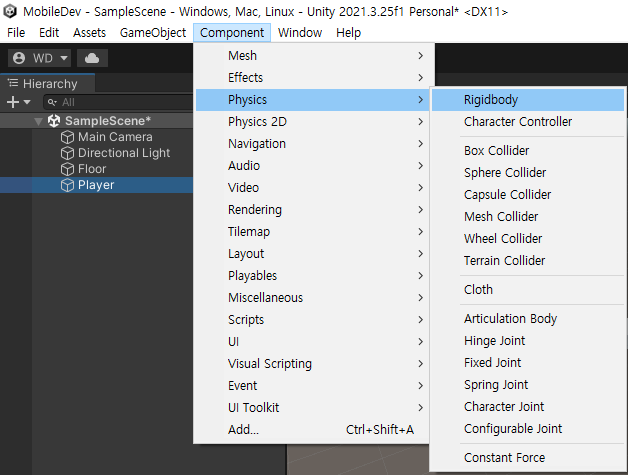Screen dimensions: 628x475
Task: Collapse the SampleScene tree arrow
Action: coord(38,121)
